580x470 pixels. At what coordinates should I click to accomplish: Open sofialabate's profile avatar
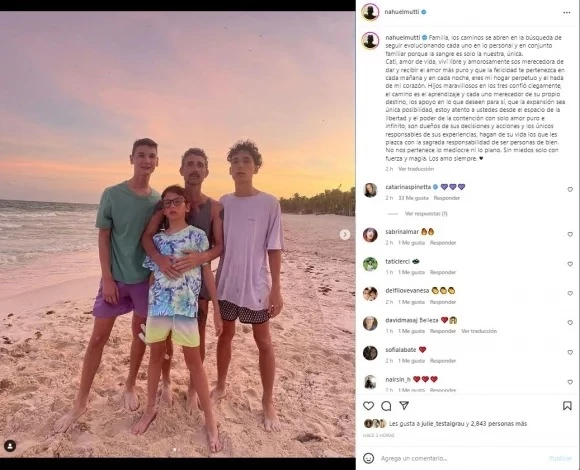[x=370, y=353]
